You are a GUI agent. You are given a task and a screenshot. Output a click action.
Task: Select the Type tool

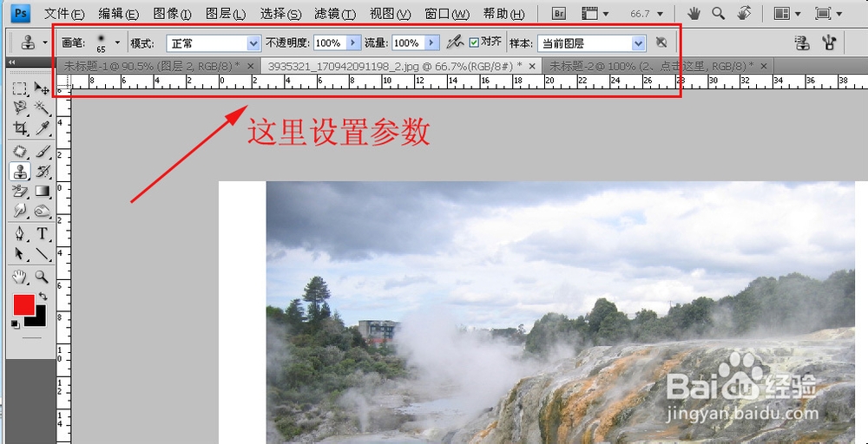coord(42,234)
